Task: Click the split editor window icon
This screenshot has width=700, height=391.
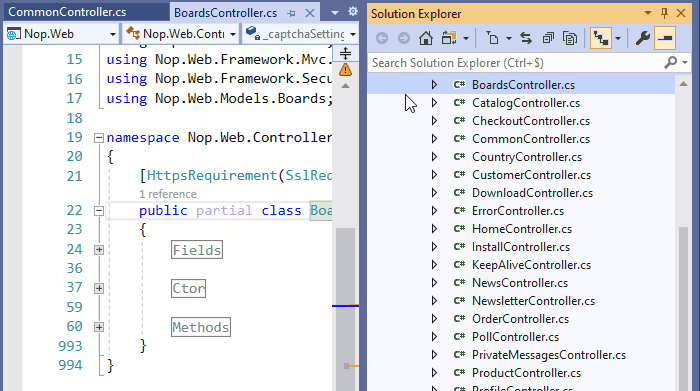Action: pos(345,54)
